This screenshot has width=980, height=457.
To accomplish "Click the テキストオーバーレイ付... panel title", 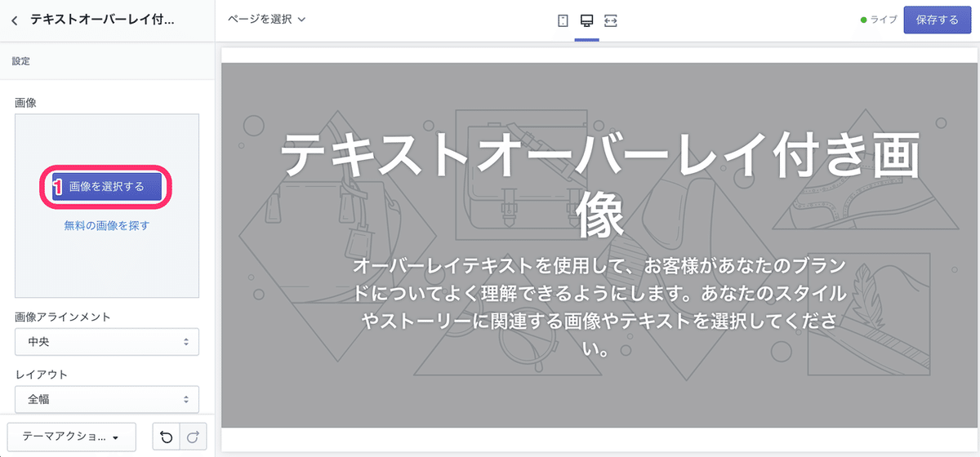I will (102, 20).
